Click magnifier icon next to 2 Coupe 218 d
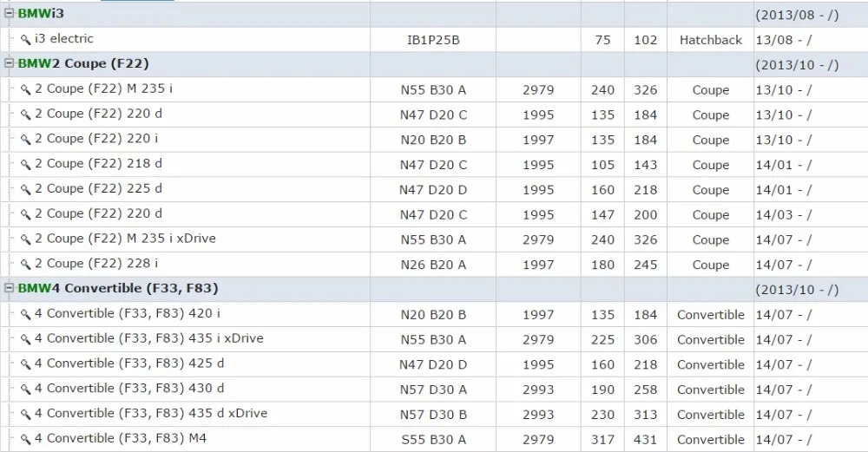The height and width of the screenshot is (452, 868). click(25, 164)
